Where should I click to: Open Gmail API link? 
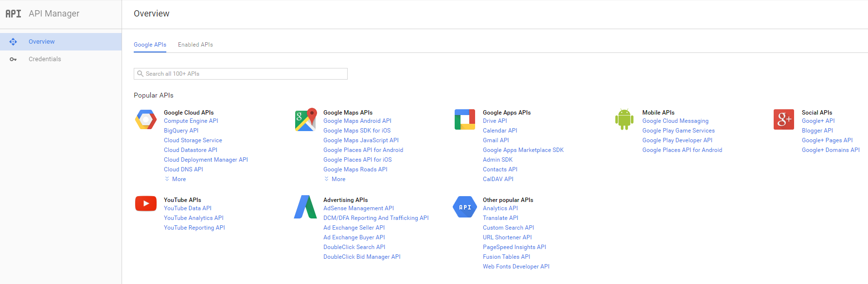point(496,140)
